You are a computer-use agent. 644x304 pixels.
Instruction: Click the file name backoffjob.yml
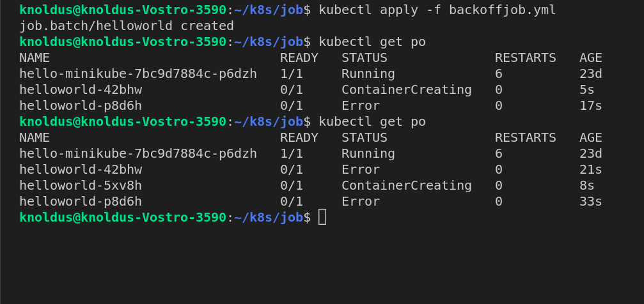click(x=502, y=10)
